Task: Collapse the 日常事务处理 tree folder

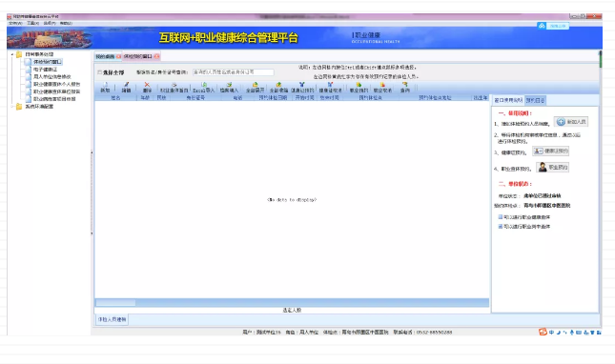Action: [12, 54]
